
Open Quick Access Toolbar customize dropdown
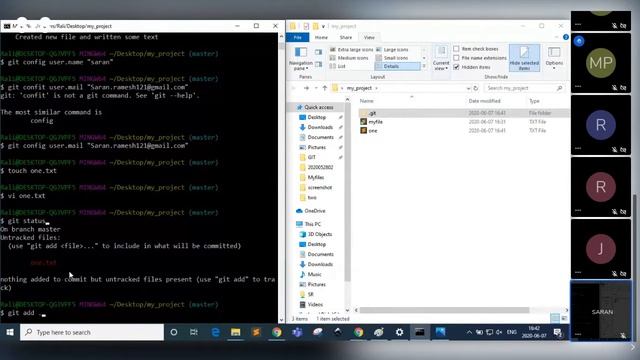coord(323,27)
